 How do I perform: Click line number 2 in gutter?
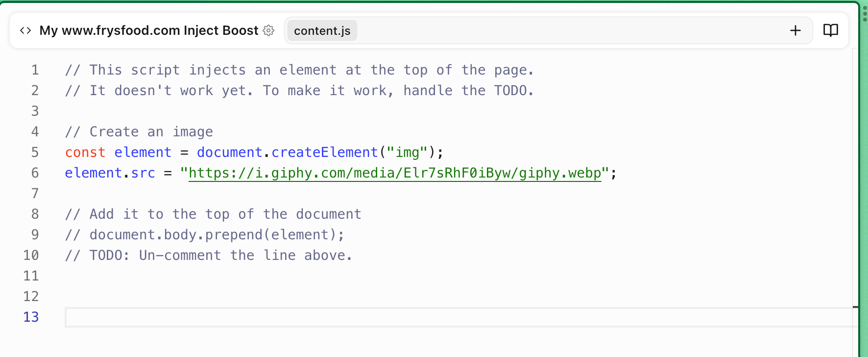pyautogui.click(x=35, y=91)
